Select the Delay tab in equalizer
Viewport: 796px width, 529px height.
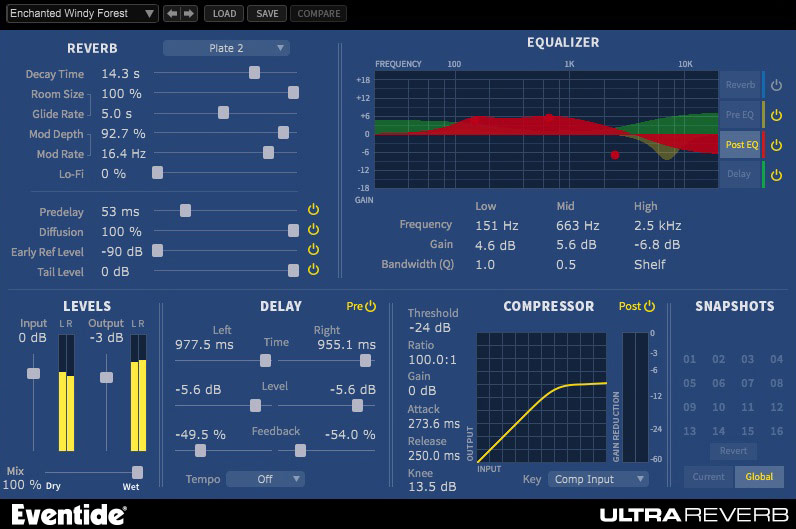pyautogui.click(x=740, y=175)
